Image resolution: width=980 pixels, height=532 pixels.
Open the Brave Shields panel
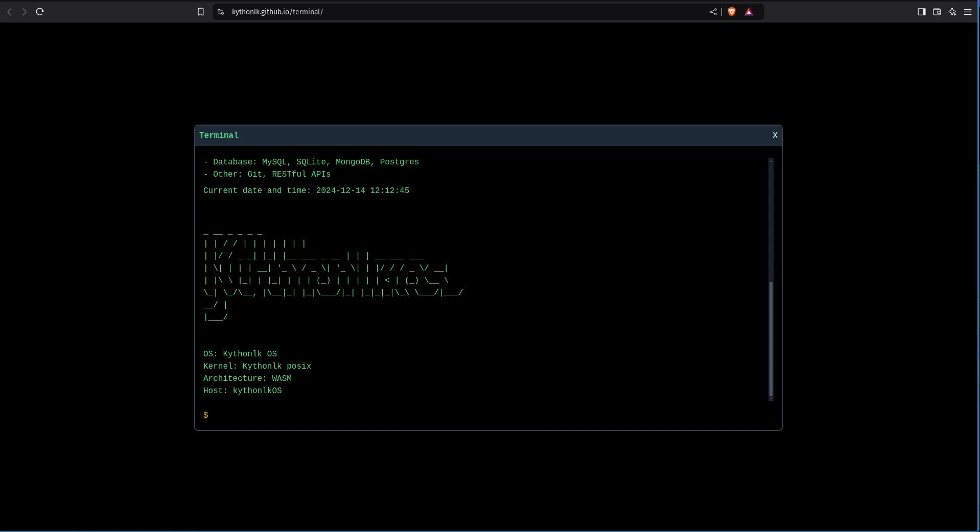pyautogui.click(x=731, y=12)
